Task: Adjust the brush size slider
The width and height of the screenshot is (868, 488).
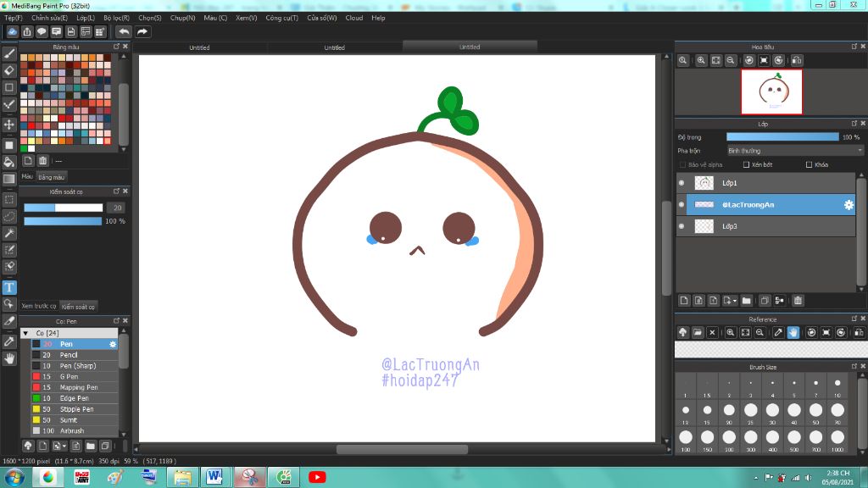Action: pyautogui.click(x=63, y=208)
